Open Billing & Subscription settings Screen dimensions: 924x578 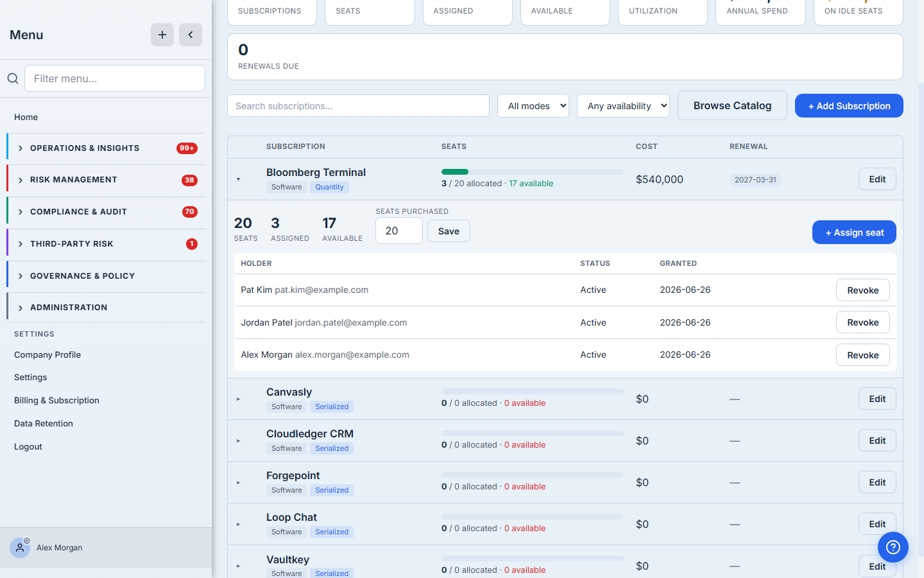56,400
